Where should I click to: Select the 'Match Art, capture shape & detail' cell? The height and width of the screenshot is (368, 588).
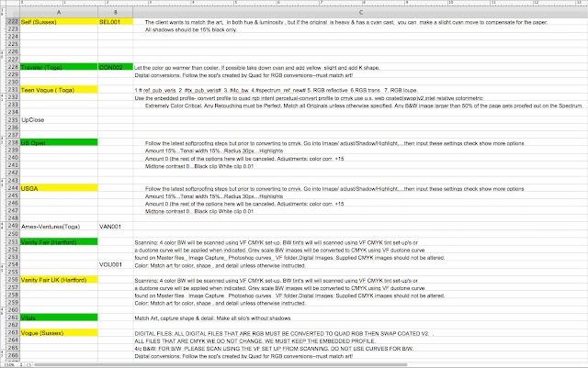[x=360, y=318]
